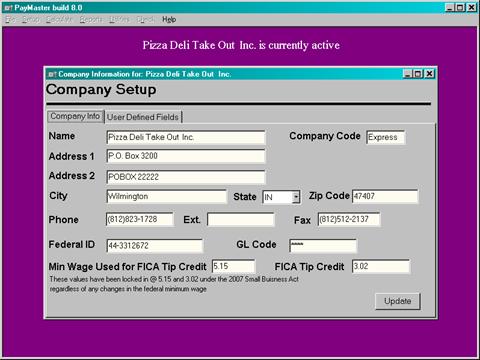Open the Reports menu

click(91, 20)
